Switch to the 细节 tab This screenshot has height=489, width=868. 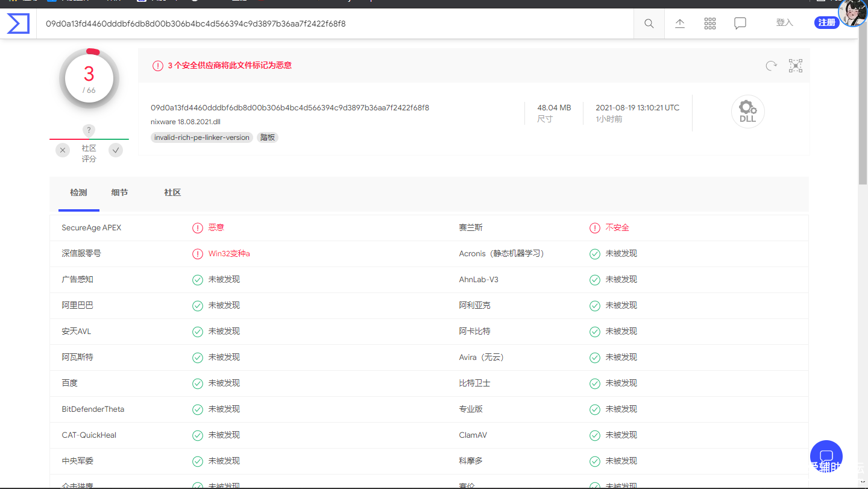[119, 193]
